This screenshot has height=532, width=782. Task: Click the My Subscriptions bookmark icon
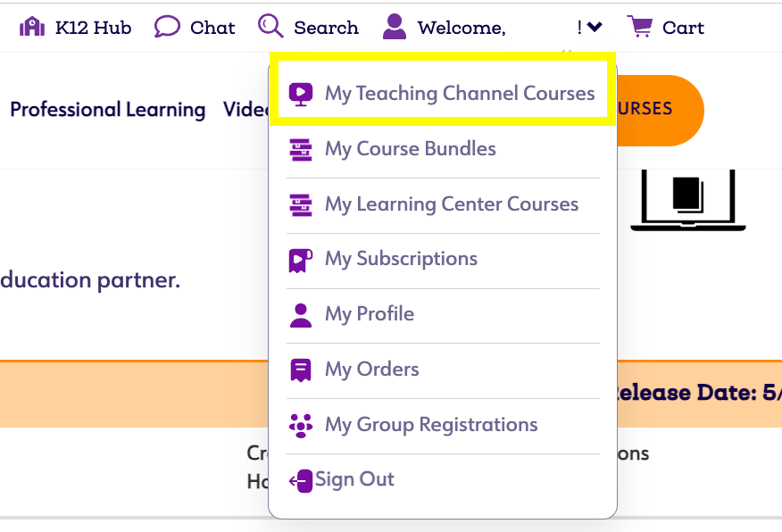click(301, 260)
